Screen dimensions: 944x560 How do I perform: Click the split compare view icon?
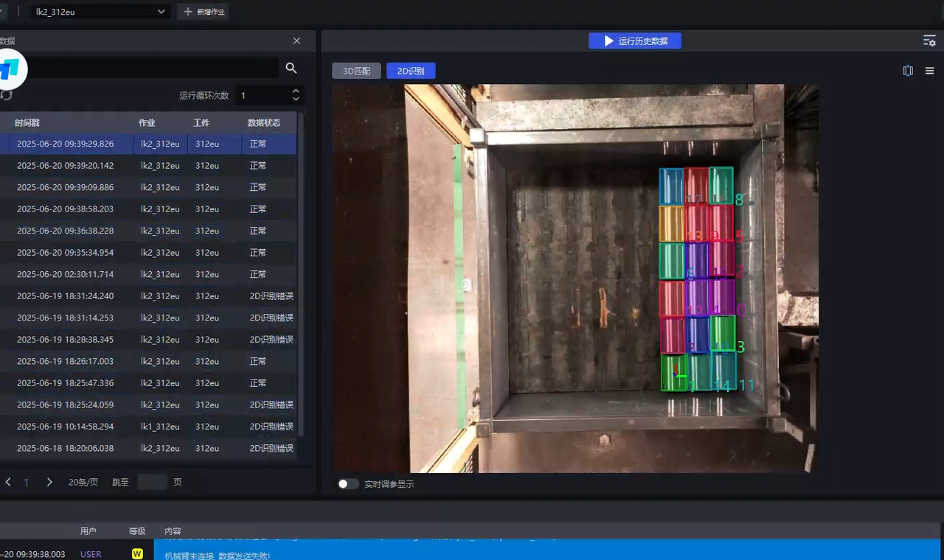(908, 71)
